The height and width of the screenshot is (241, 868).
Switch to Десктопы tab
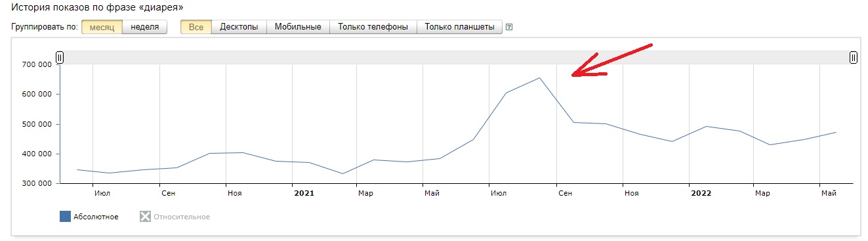[x=239, y=27]
